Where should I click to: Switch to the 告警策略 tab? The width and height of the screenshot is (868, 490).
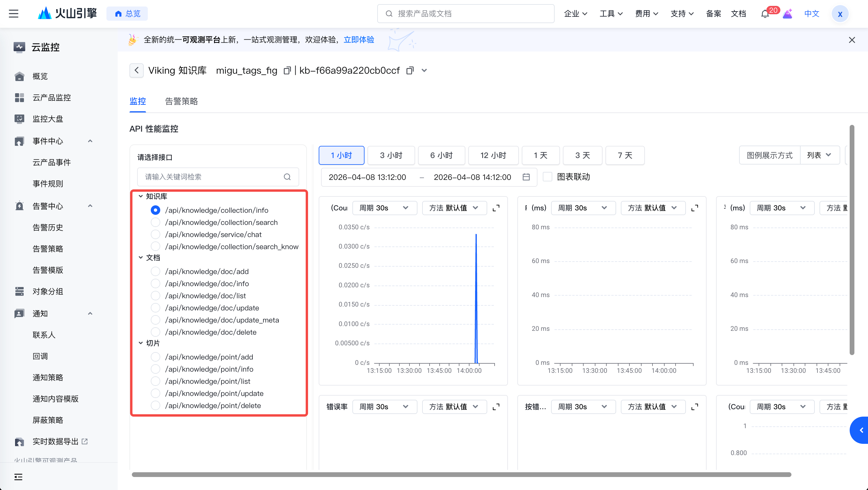[181, 101]
